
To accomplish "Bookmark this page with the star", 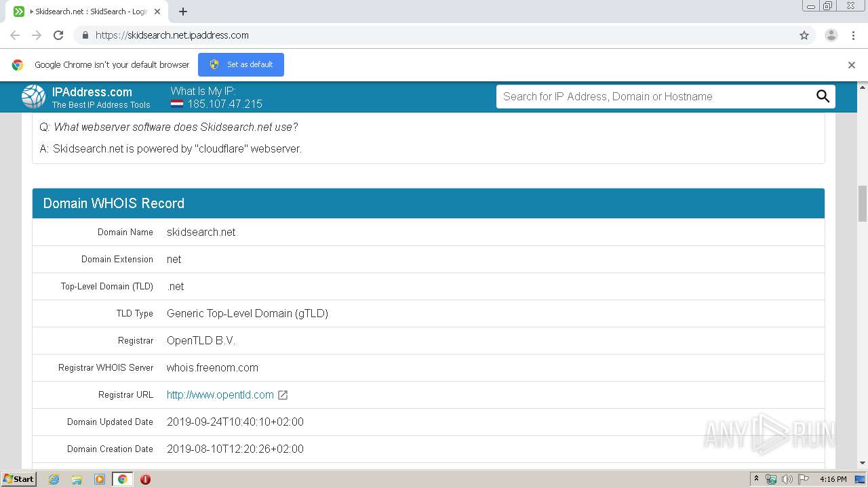I will coord(804,35).
